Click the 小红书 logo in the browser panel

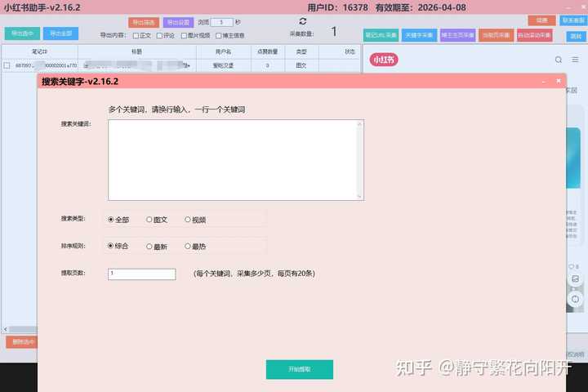[383, 60]
